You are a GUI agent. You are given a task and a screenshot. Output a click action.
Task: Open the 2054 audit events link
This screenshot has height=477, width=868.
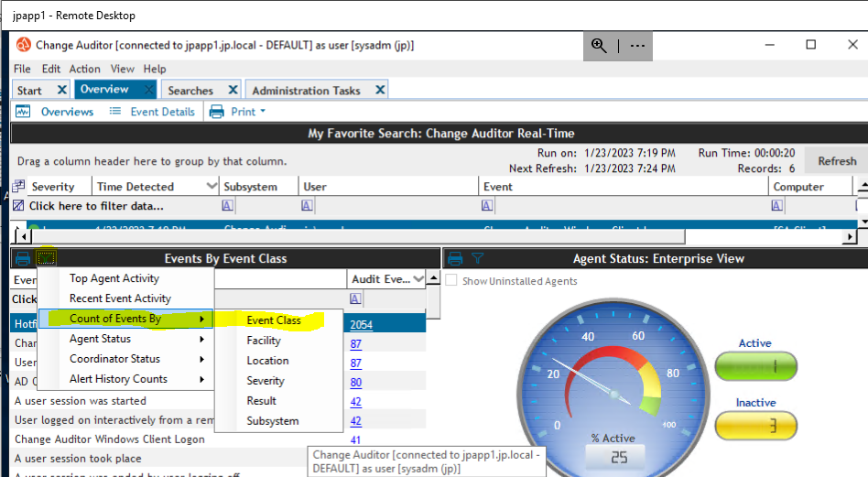[361, 325]
